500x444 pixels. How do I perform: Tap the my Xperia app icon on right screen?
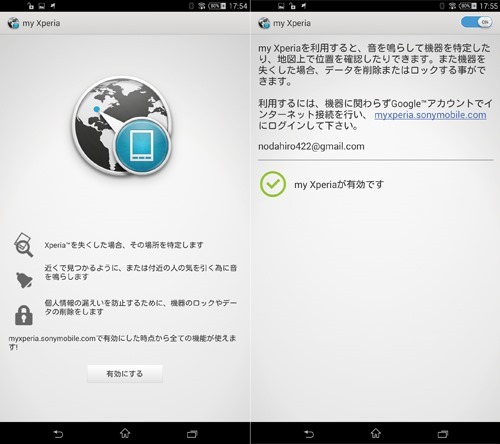[x=264, y=23]
